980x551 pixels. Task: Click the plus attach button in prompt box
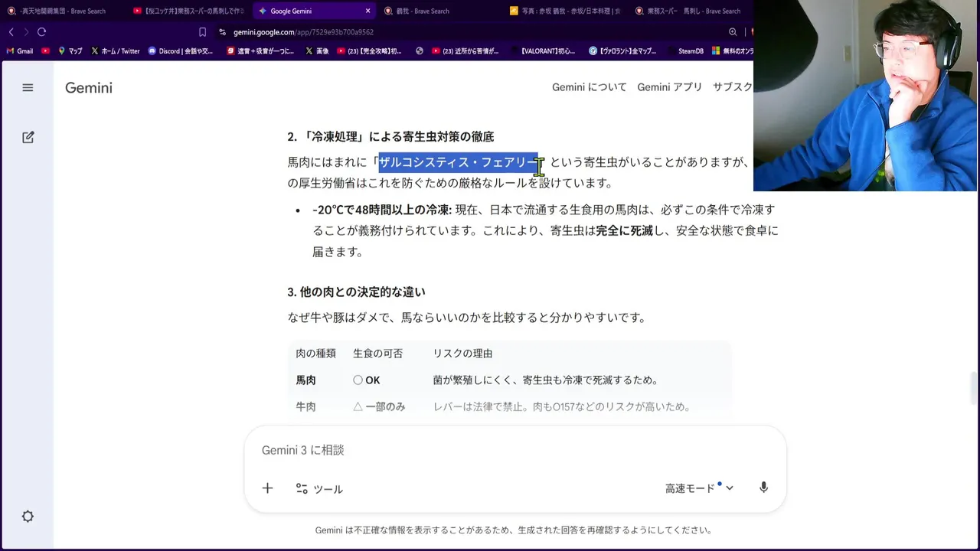tap(267, 487)
